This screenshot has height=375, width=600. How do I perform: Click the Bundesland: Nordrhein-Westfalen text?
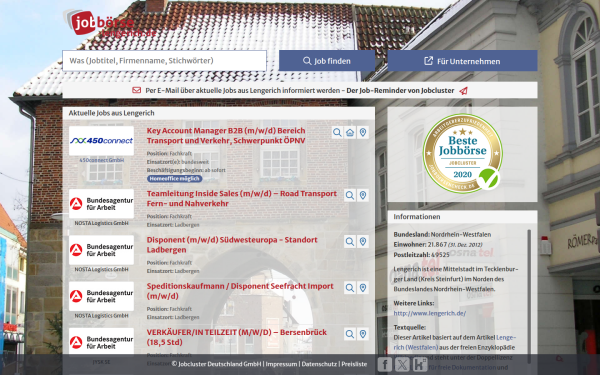(442, 234)
